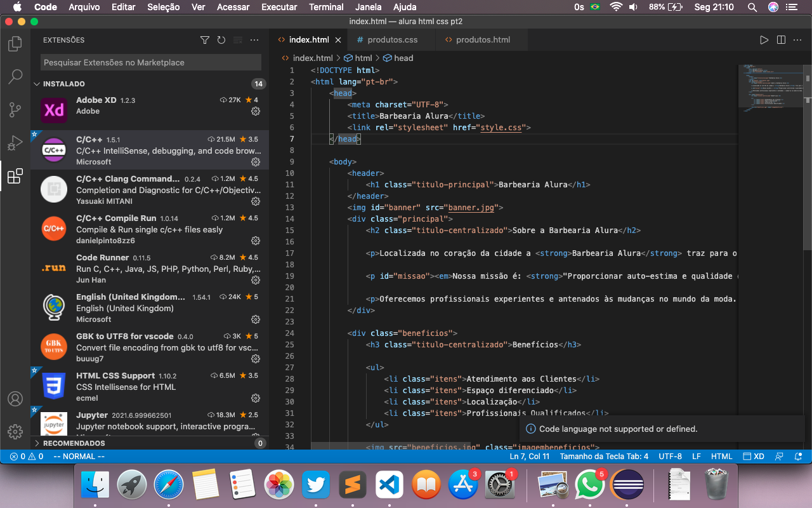This screenshot has height=508, width=812.
Task: Follow the banner.jpg link in code
Action: point(471,208)
